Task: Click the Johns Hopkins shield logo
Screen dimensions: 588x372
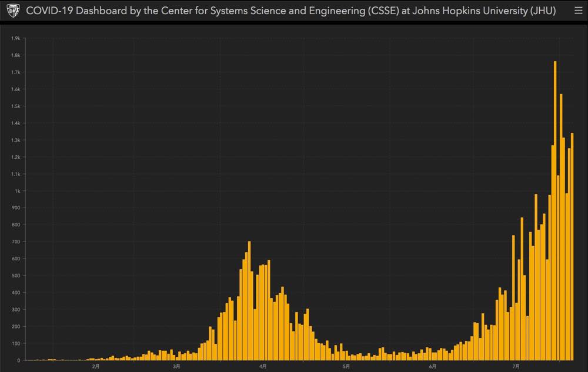Action: click(13, 11)
